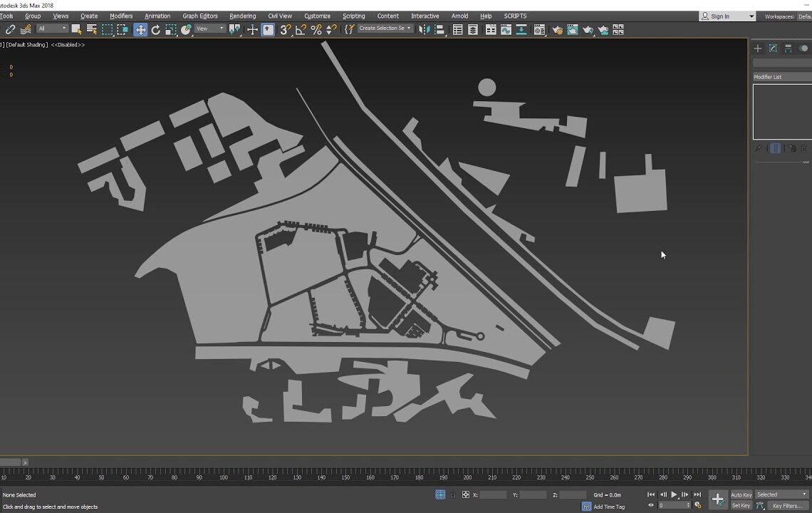Enable Auto Key animation mode
Screen dimensions: 812x513
[x=741, y=494]
